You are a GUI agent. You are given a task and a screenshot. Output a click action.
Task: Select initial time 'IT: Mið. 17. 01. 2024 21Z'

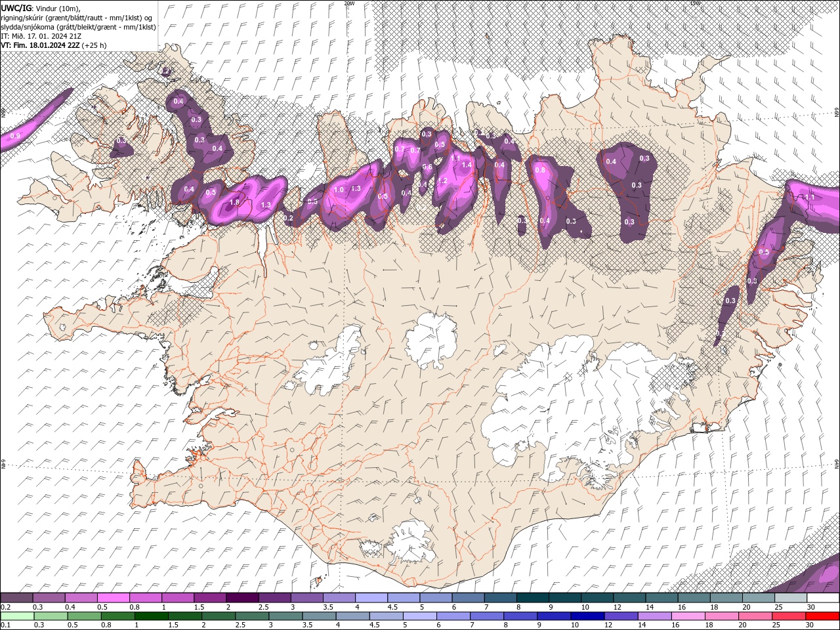pyautogui.click(x=41, y=36)
